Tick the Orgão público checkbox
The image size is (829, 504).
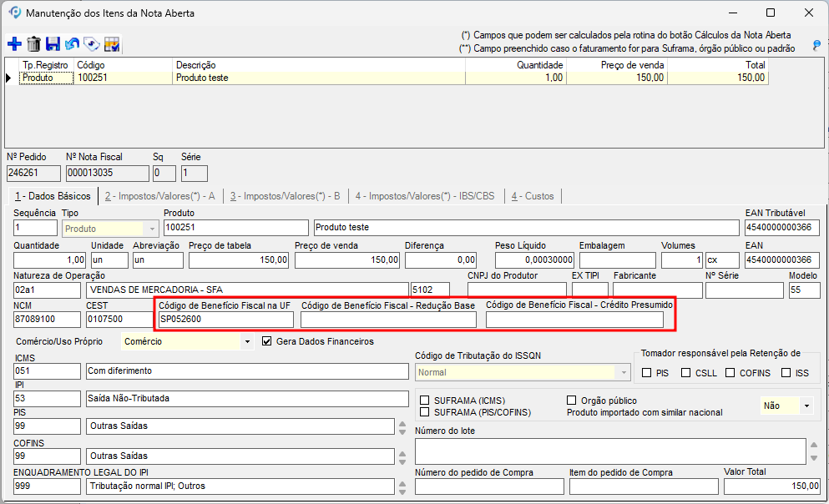[x=572, y=401]
